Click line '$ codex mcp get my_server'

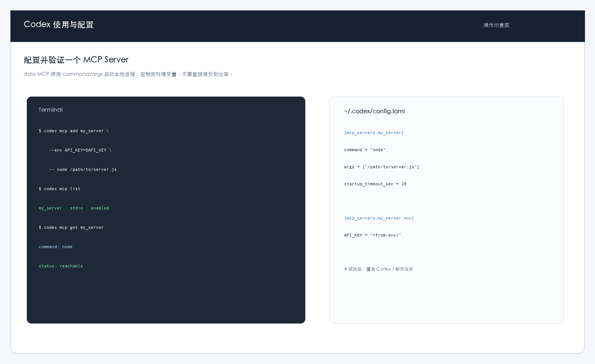[71, 227]
